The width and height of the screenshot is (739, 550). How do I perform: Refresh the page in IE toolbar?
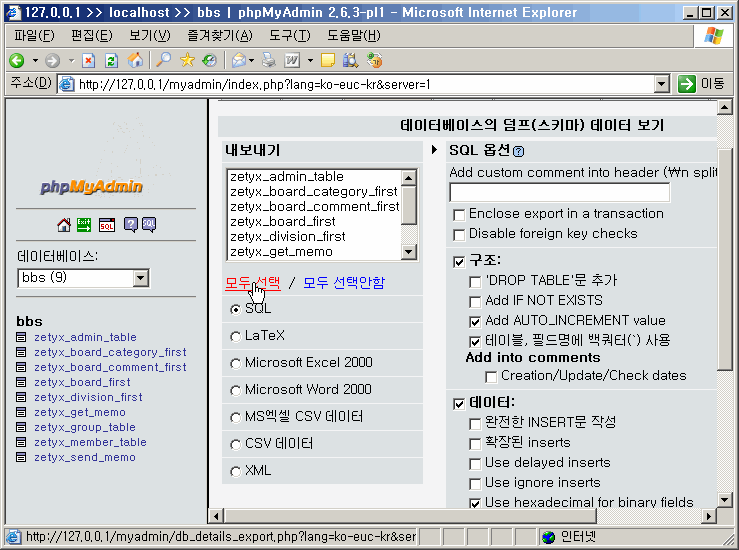(x=111, y=60)
